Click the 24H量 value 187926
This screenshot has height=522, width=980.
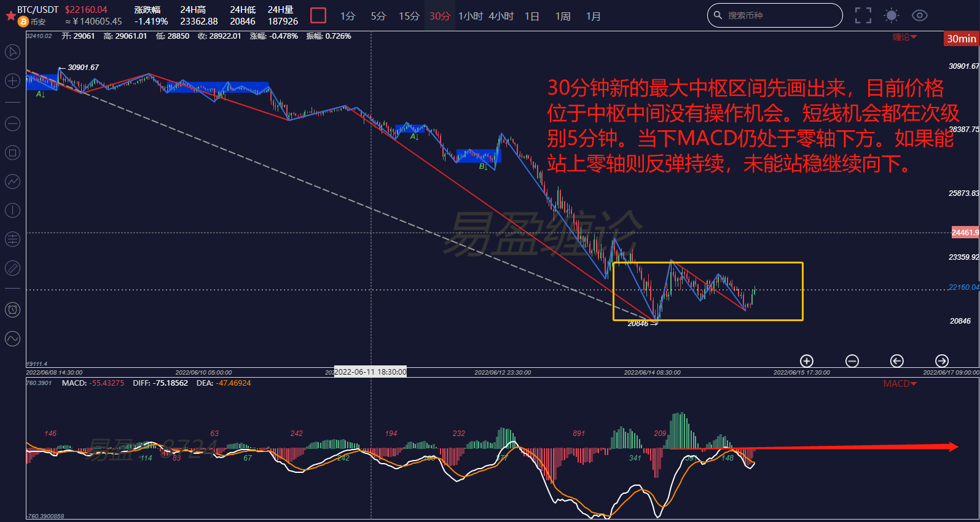(x=283, y=21)
